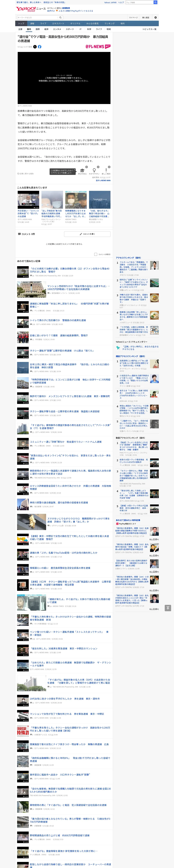
Task: Share article on X (Twitter) icon
Action: pos(35,47)
